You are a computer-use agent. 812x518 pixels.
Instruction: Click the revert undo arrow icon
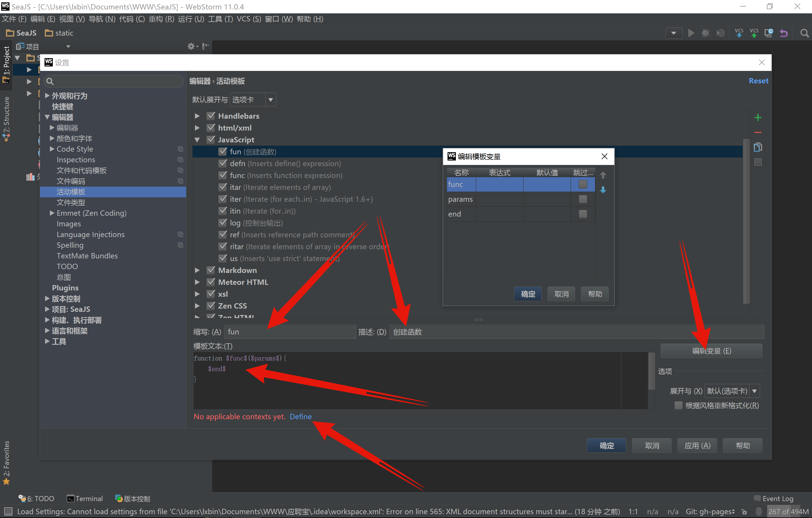pos(784,33)
